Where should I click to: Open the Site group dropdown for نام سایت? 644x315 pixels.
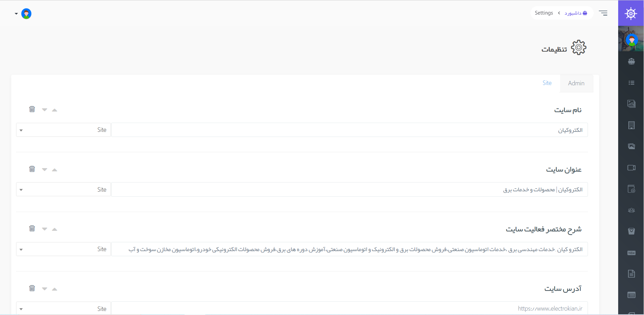[64, 130]
